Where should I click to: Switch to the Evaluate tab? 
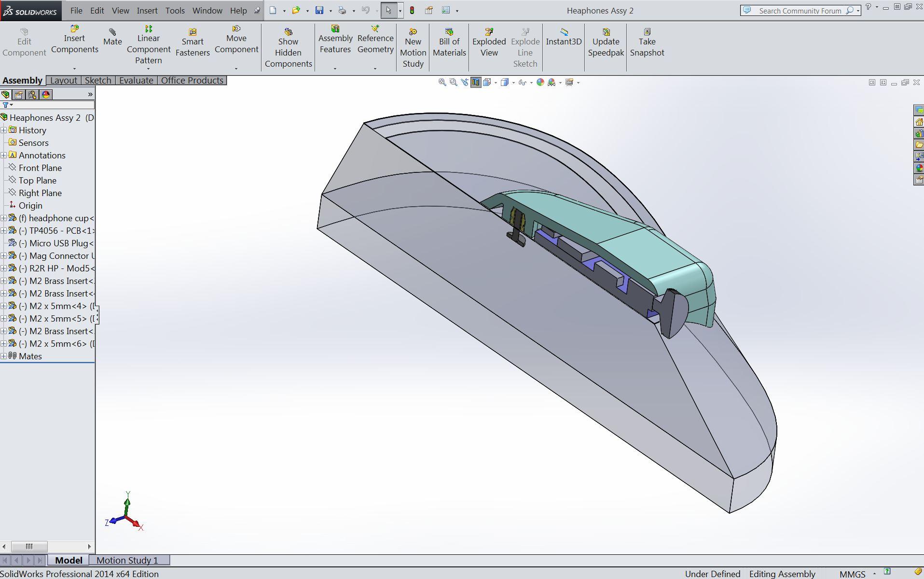click(x=136, y=80)
